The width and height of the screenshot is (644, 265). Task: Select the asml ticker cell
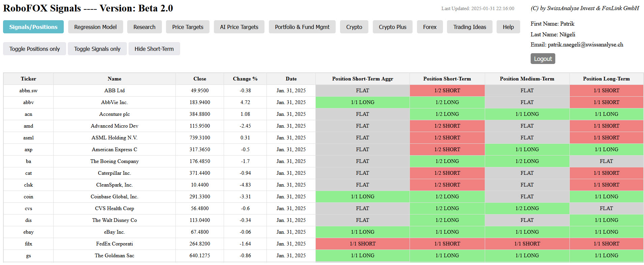(28, 138)
